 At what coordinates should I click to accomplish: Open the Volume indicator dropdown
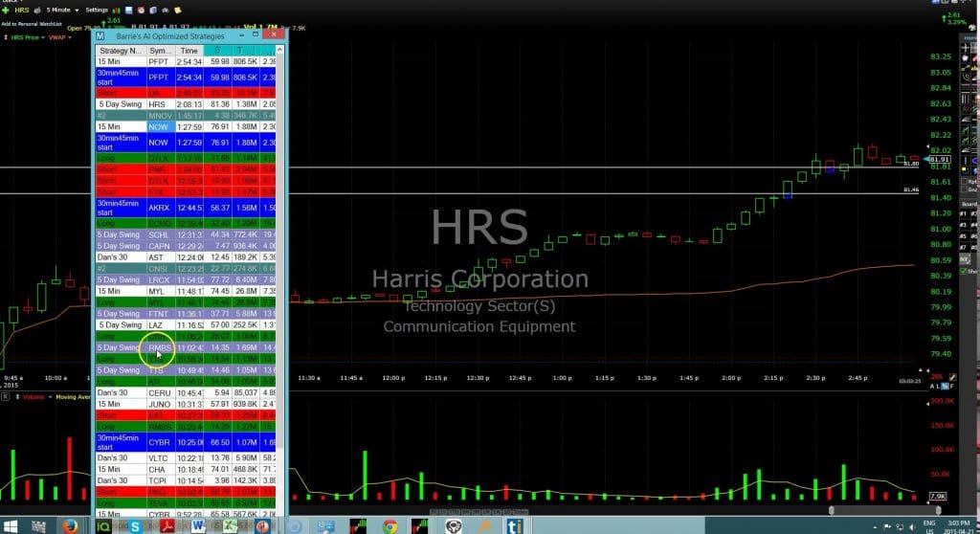37,396
